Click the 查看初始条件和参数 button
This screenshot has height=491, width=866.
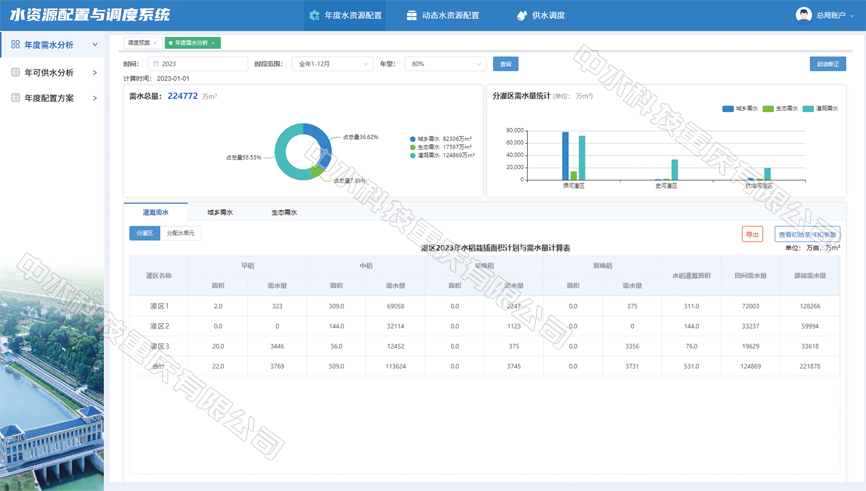coord(807,234)
